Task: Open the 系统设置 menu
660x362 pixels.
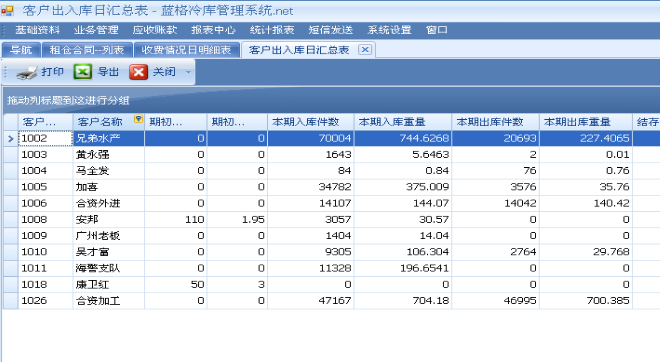Action: [x=389, y=30]
